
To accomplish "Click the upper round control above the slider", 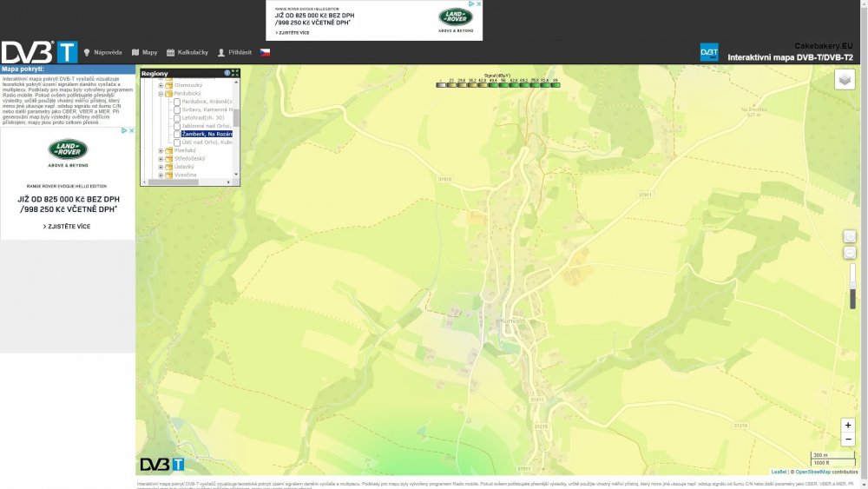I will [x=850, y=236].
